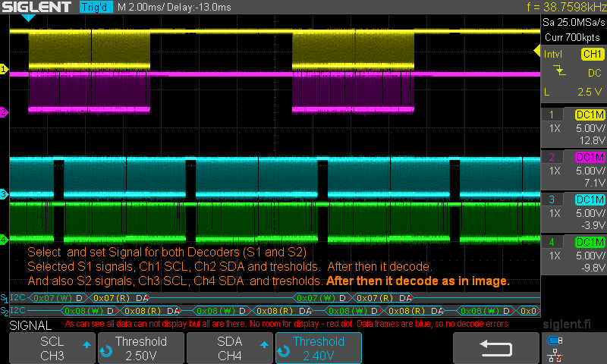
Task: Click the blue trigger position marker
Action: 28,17
